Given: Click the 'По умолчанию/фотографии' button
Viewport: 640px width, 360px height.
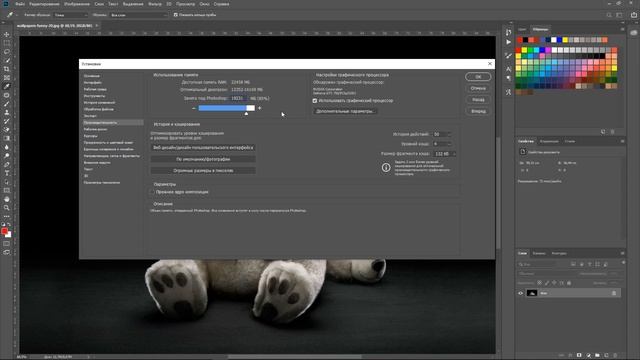Looking at the screenshot, I should (203, 159).
